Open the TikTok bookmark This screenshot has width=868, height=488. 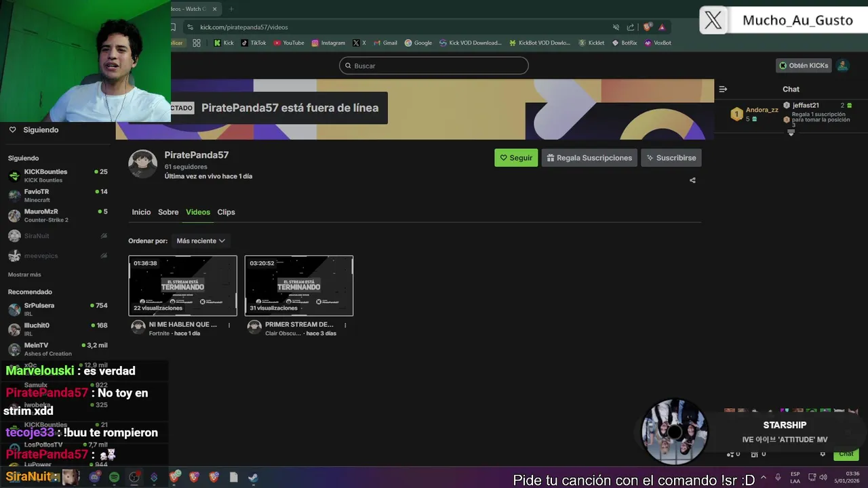click(x=254, y=43)
